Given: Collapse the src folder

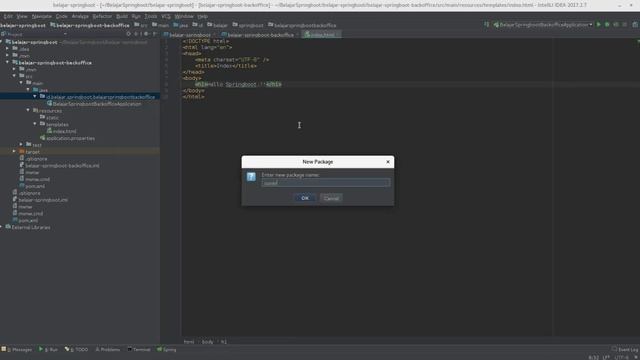Looking at the screenshot, I should click(x=14, y=76).
